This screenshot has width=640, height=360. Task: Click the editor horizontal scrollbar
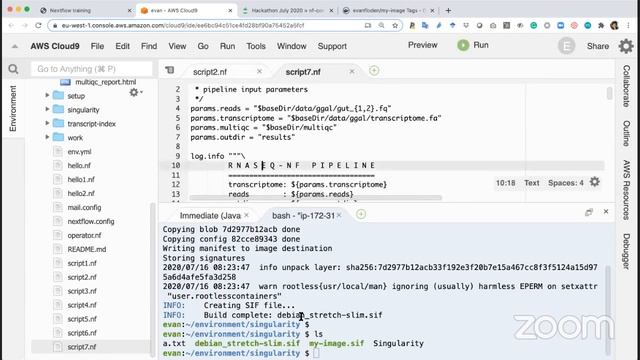coord(315,198)
